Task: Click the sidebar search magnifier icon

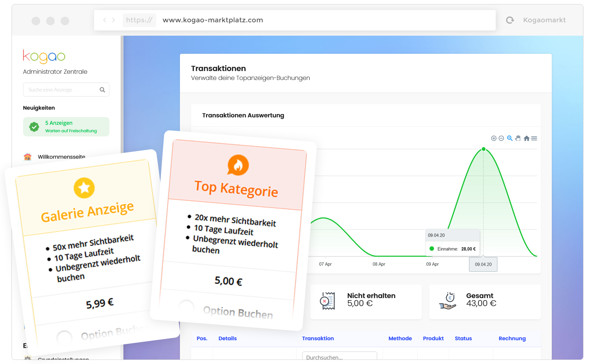Action: click(102, 90)
